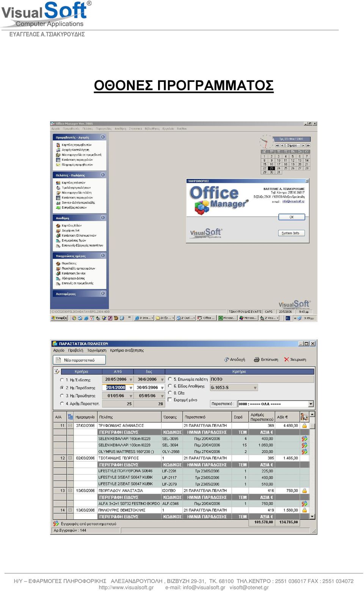Viewport: 364px width, 591px height.
Task: Open Καρτέλες Ειδών in sidebar
Action: pos(72,226)
